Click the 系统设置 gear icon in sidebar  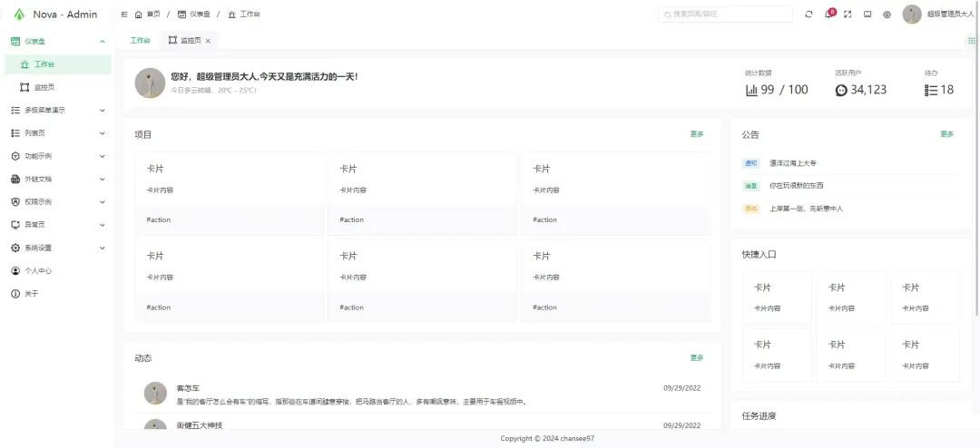[15, 248]
